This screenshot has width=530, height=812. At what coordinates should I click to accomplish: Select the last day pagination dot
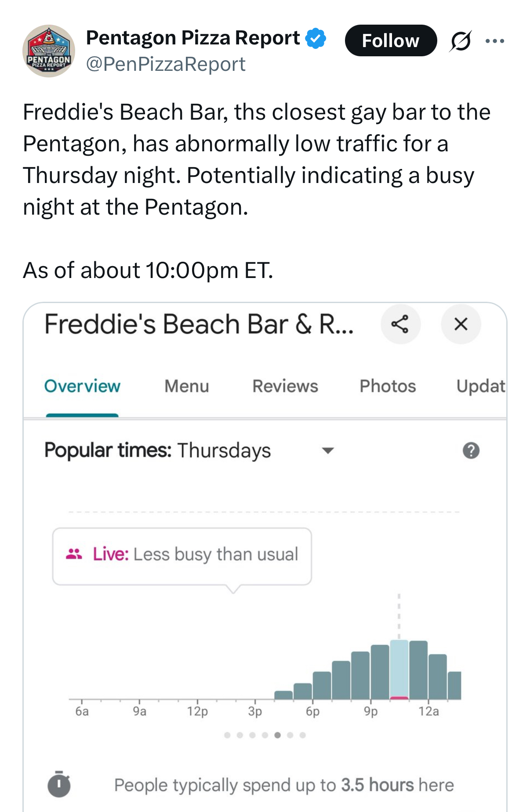(302, 735)
